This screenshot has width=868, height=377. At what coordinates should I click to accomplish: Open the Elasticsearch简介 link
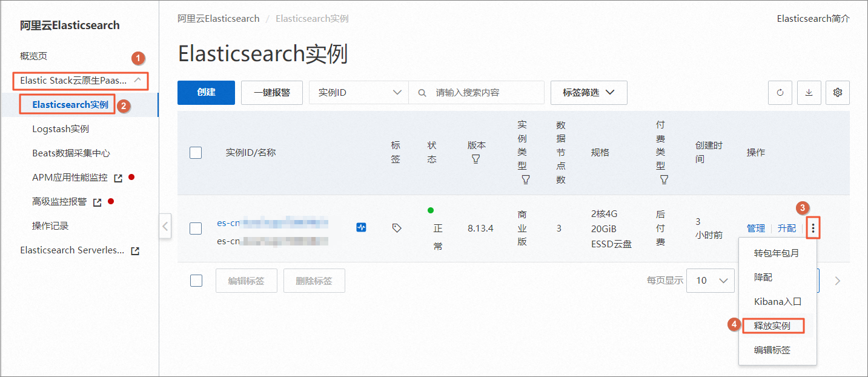pyautogui.click(x=813, y=19)
